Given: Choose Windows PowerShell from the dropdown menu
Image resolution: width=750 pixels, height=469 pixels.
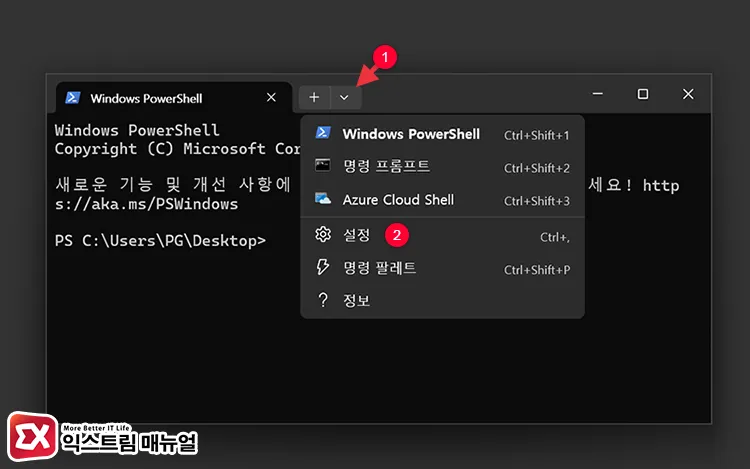Looking at the screenshot, I should pos(442,134).
